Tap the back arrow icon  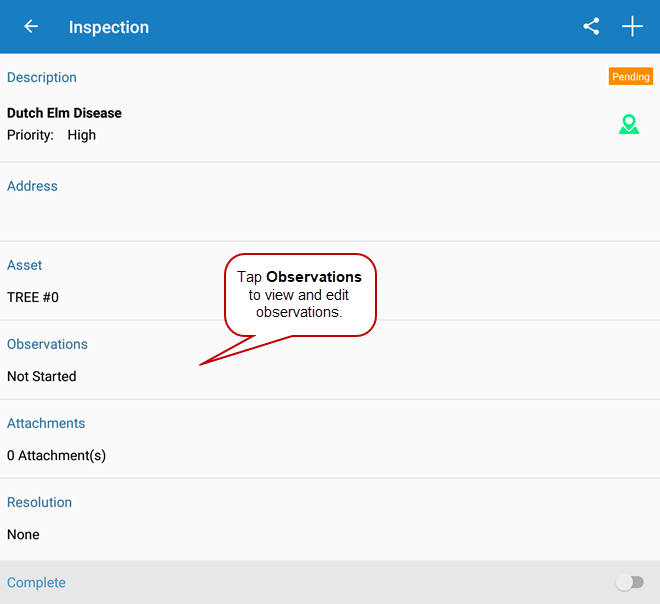(31, 27)
